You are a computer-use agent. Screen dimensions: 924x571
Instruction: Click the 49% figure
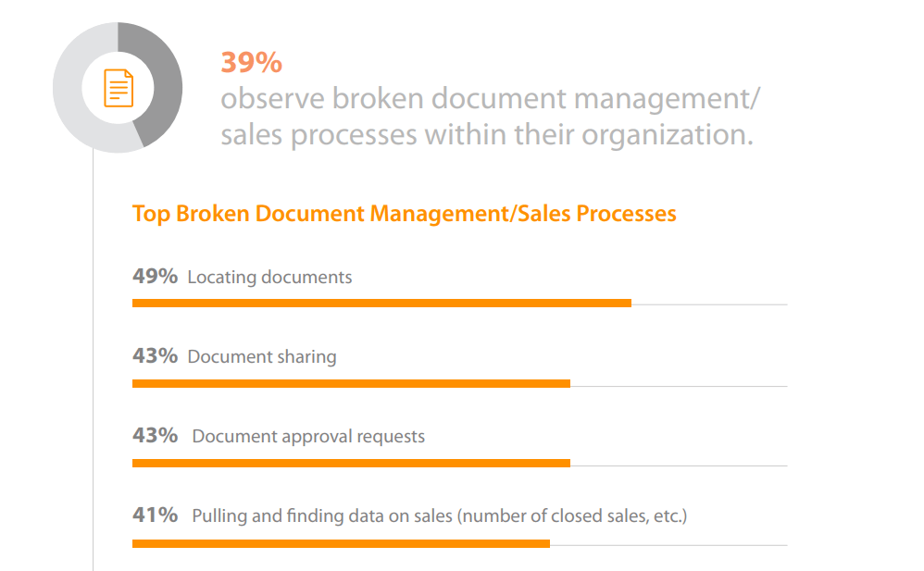(155, 276)
